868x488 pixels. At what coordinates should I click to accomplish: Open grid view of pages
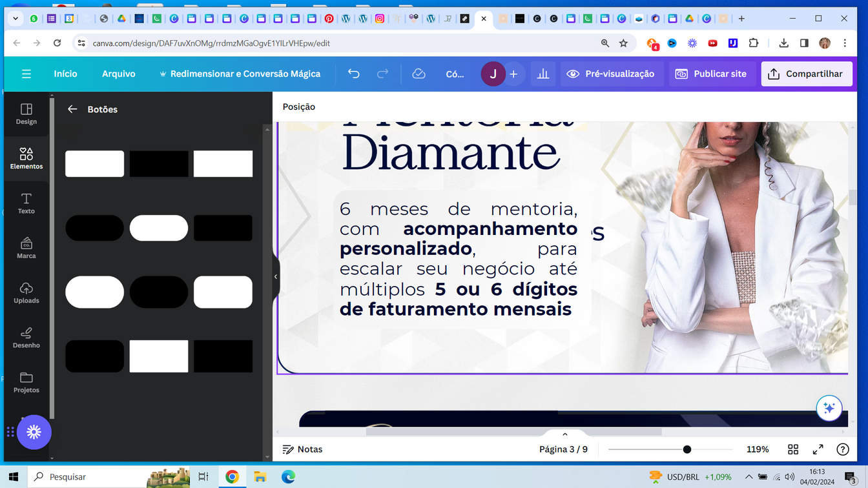pyautogui.click(x=793, y=449)
